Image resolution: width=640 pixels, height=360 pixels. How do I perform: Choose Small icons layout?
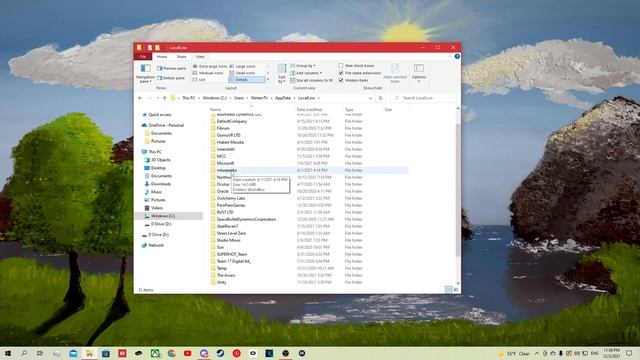point(242,73)
